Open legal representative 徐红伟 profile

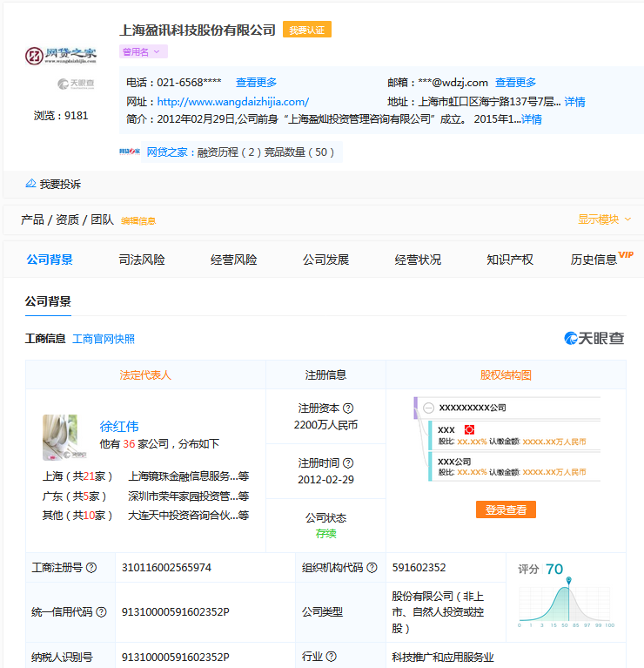tap(119, 427)
